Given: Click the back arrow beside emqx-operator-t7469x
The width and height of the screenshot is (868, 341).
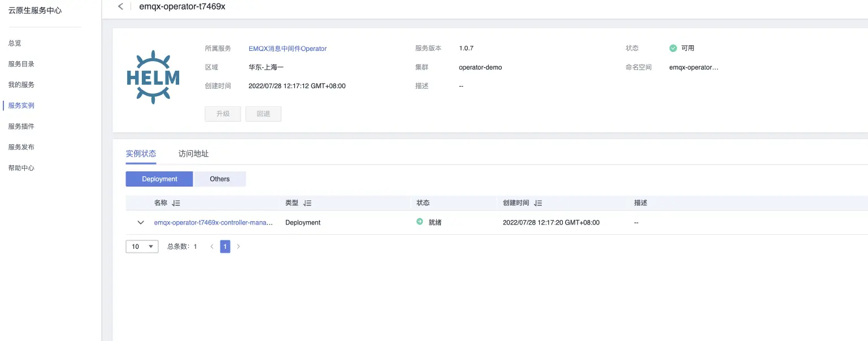Looking at the screenshot, I should [x=120, y=6].
